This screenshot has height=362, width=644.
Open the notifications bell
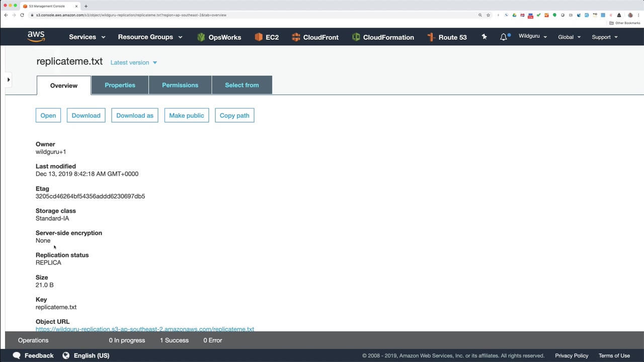(x=504, y=37)
